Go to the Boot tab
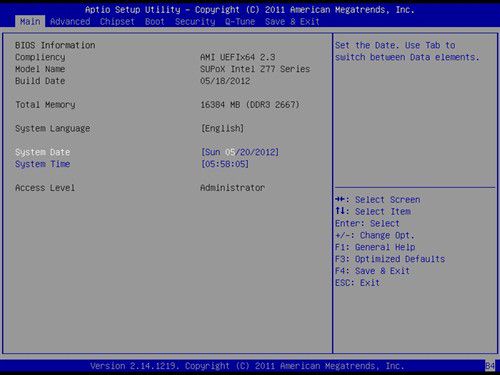This screenshot has width=500, height=375. tap(155, 22)
